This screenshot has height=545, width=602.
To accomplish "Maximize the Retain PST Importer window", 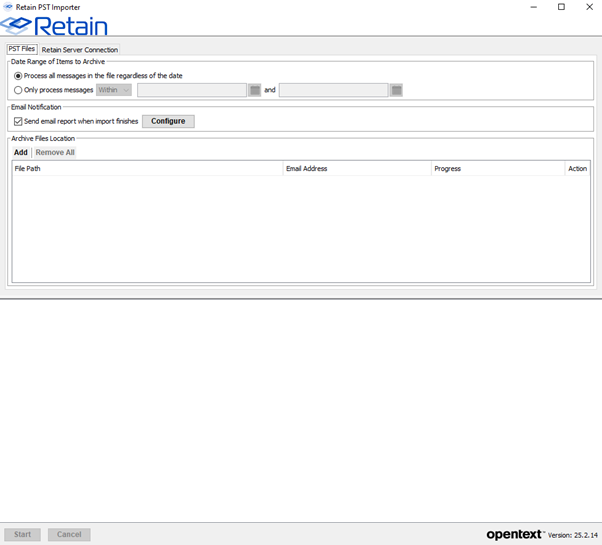I will click(x=561, y=7).
